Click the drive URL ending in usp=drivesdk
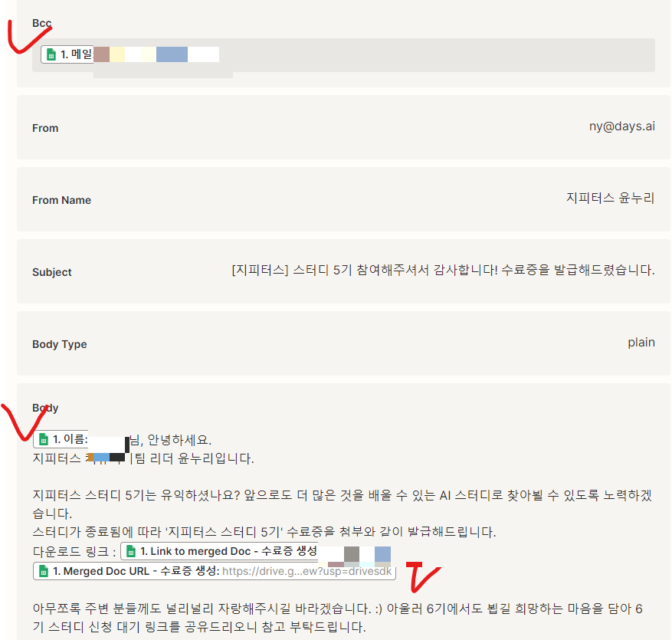672x640 pixels. (x=306, y=571)
